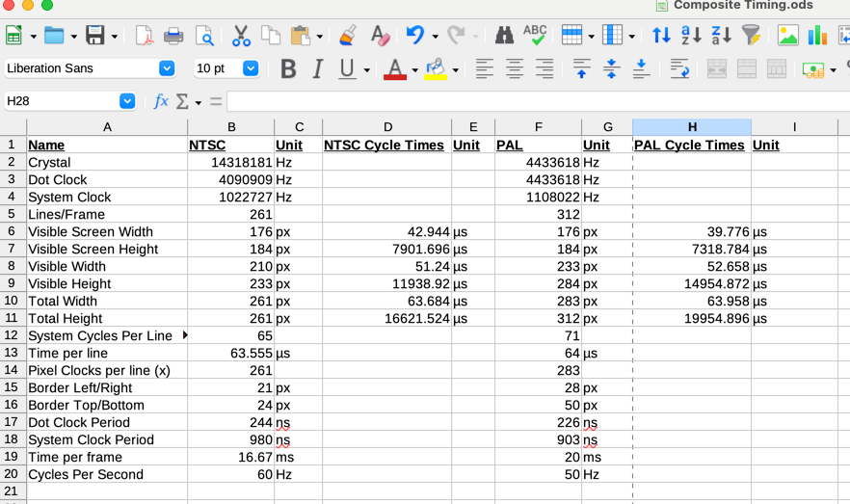Image resolution: width=850 pixels, height=504 pixels.
Task: Open the font name dropdown
Action: pyautogui.click(x=167, y=68)
